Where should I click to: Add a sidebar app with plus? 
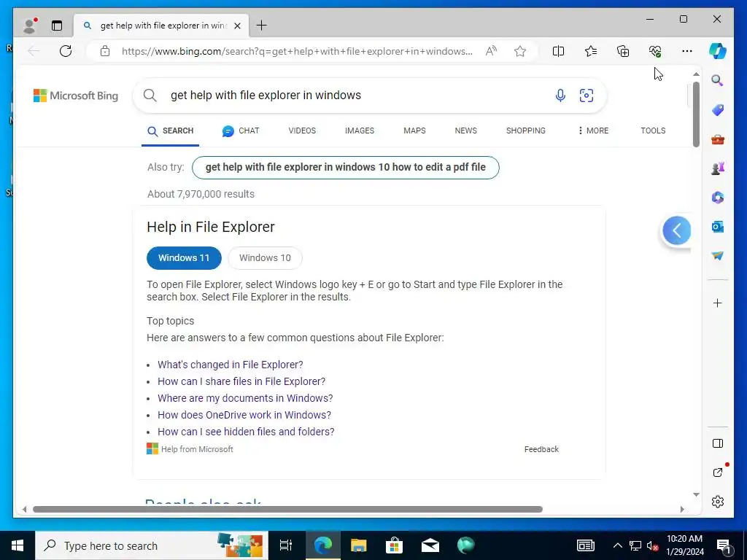click(x=718, y=303)
